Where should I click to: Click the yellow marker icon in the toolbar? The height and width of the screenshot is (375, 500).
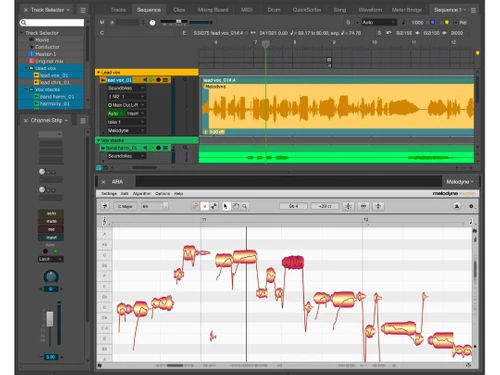(x=447, y=22)
